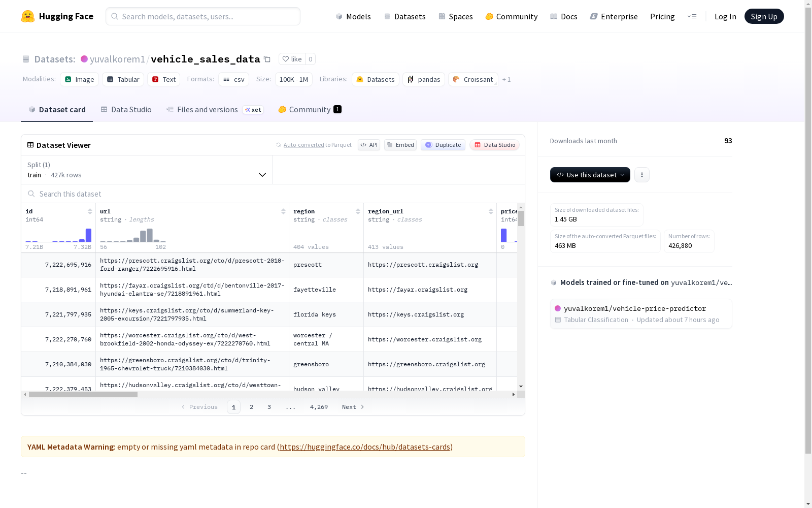This screenshot has width=812, height=508.
Task: Click the three-dot options button beside Use this dataset
Action: click(x=642, y=175)
